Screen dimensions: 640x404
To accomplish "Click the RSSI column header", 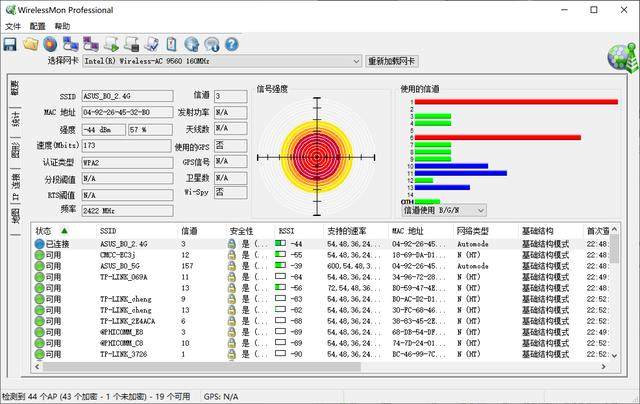I will tap(290, 230).
